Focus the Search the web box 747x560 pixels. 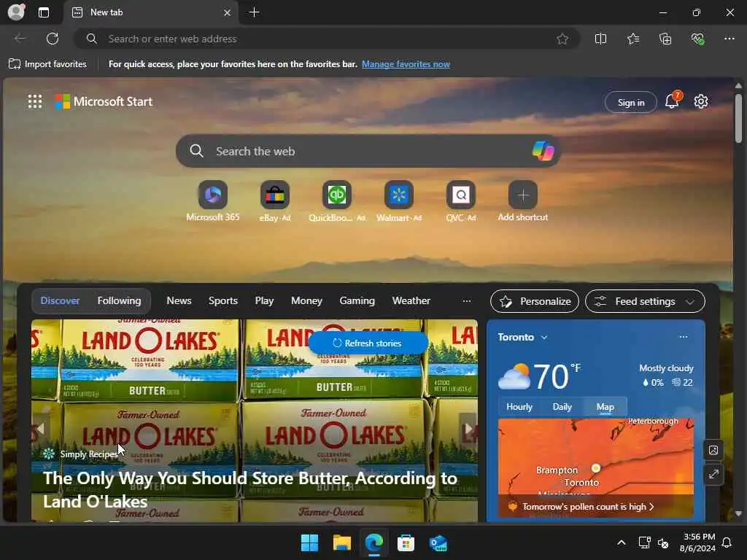(368, 151)
